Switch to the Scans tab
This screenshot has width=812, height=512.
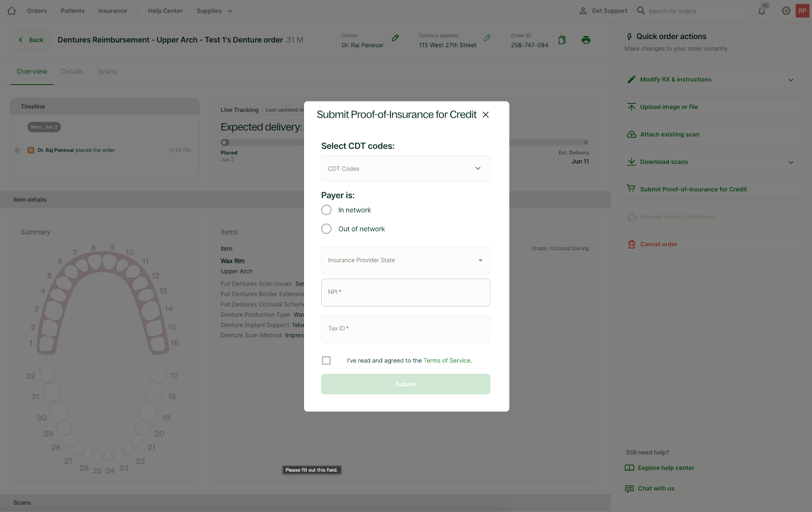[x=107, y=72]
